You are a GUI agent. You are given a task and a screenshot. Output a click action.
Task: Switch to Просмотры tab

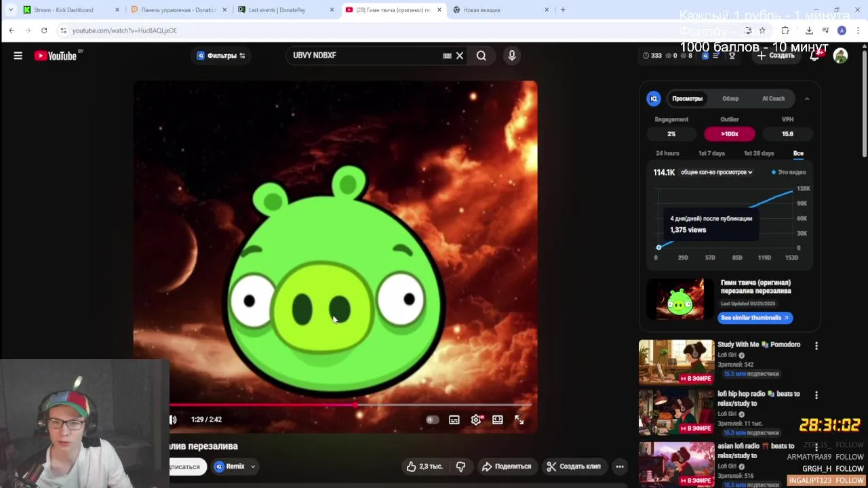[x=687, y=98]
